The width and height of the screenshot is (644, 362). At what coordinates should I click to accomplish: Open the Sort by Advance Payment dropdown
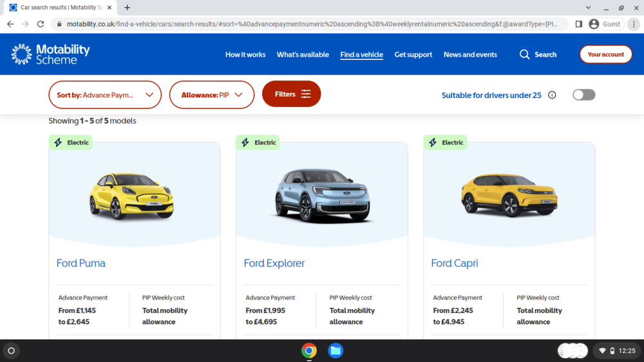[x=105, y=95]
